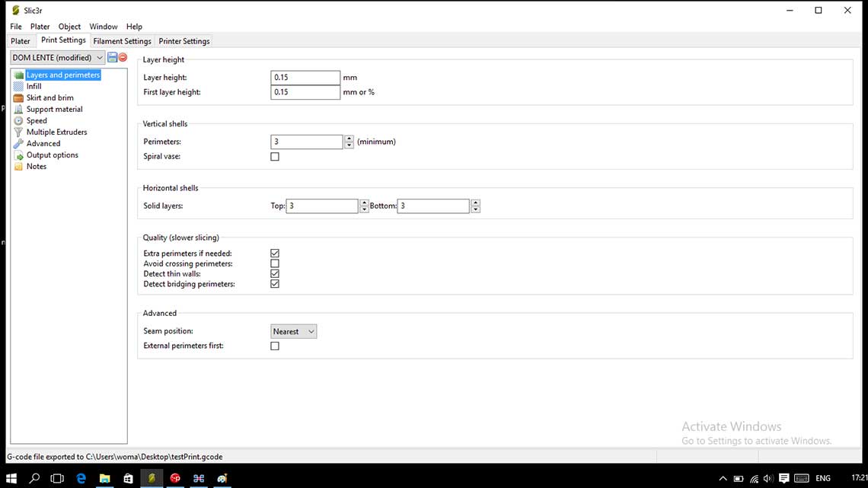Screen dimensions: 868x488
Task: Click the Slic3r logo in the title bar
Action: coord(15,11)
